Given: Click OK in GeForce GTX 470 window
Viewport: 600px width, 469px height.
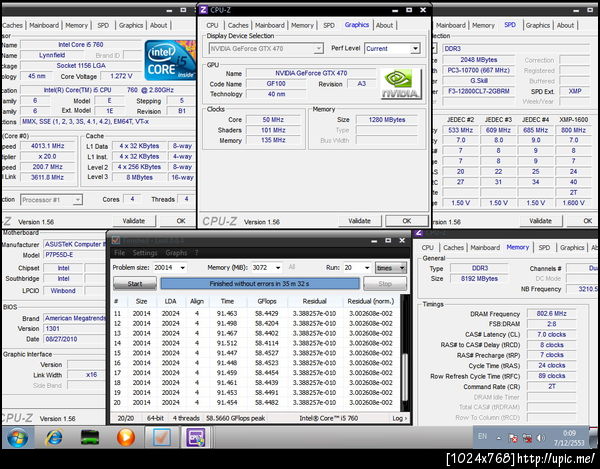Looking at the screenshot, I should [406, 221].
